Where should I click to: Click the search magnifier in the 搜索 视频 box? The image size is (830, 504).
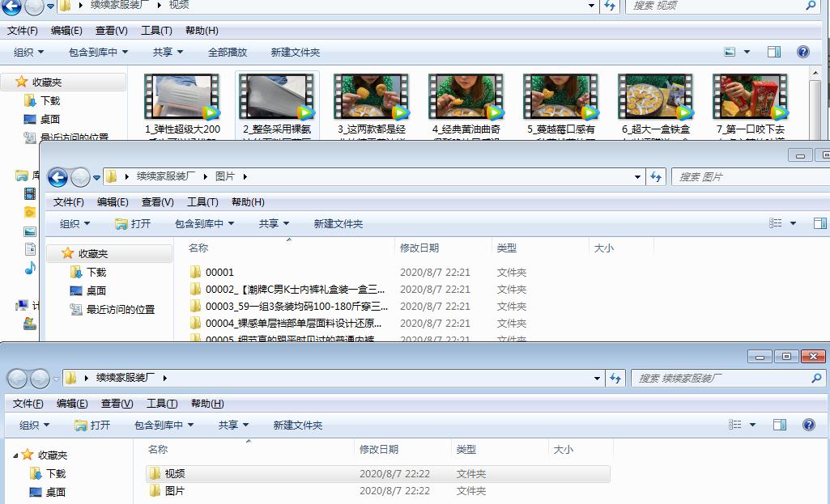(x=809, y=6)
